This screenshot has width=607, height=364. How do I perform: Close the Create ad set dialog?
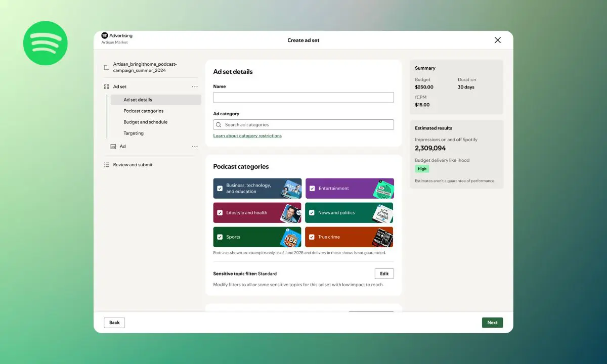click(x=498, y=40)
